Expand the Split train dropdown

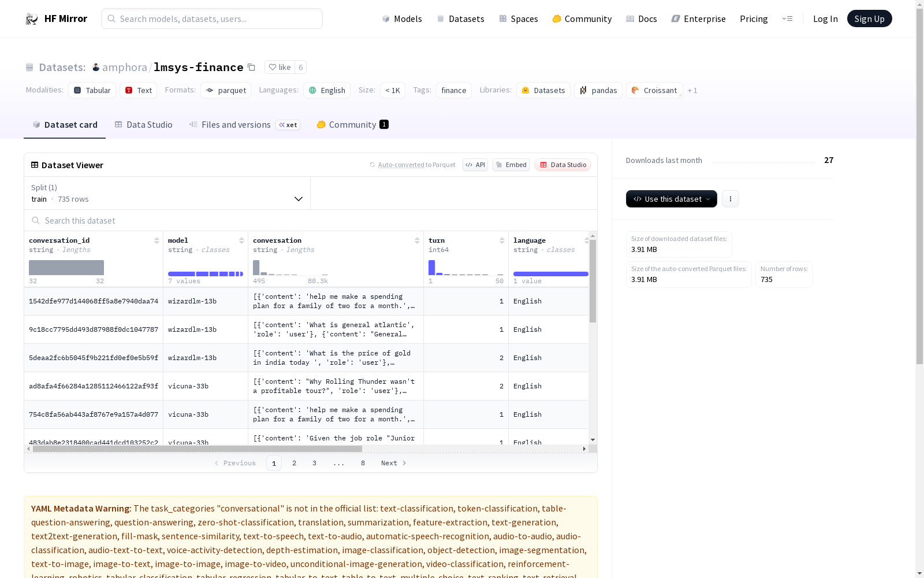tap(167, 193)
